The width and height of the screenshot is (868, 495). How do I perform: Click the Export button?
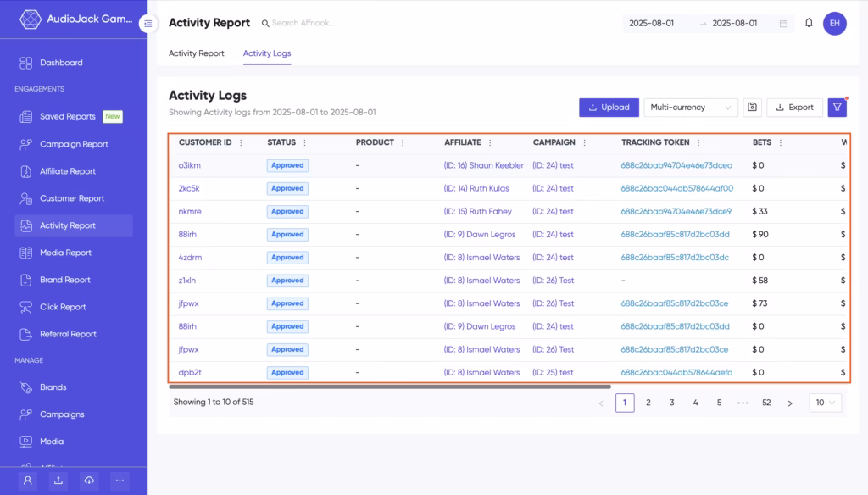pyautogui.click(x=794, y=108)
